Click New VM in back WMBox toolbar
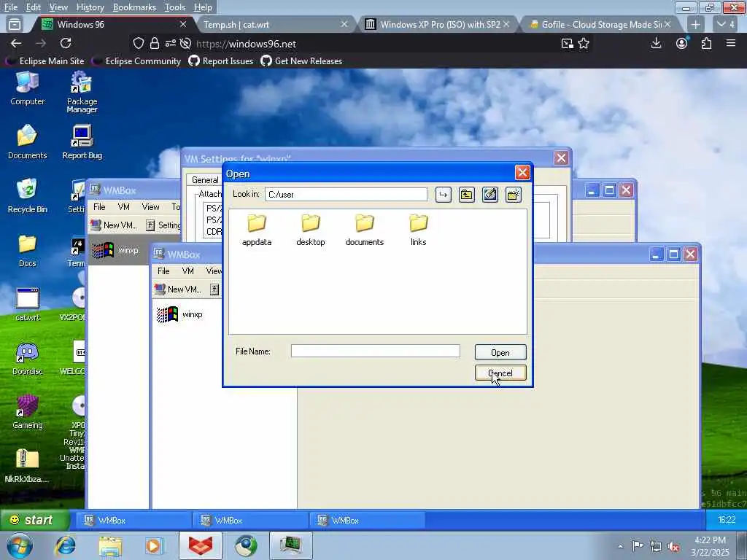The image size is (747, 560). (113, 225)
